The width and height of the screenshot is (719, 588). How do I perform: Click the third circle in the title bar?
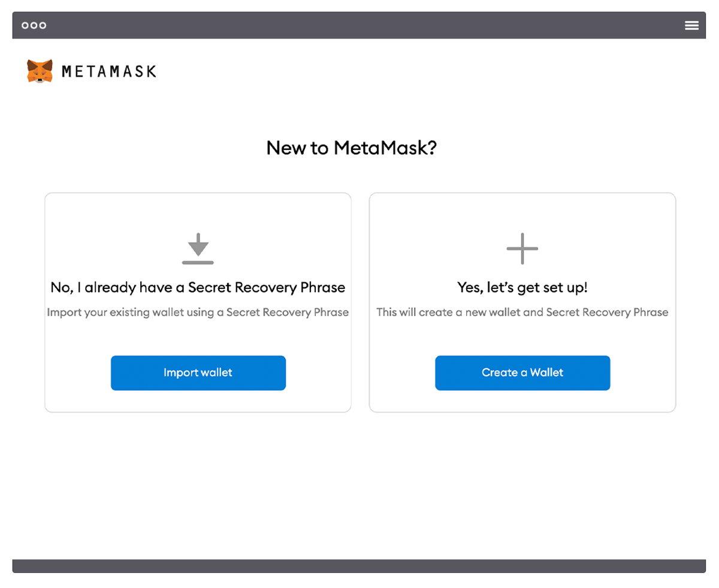point(43,25)
